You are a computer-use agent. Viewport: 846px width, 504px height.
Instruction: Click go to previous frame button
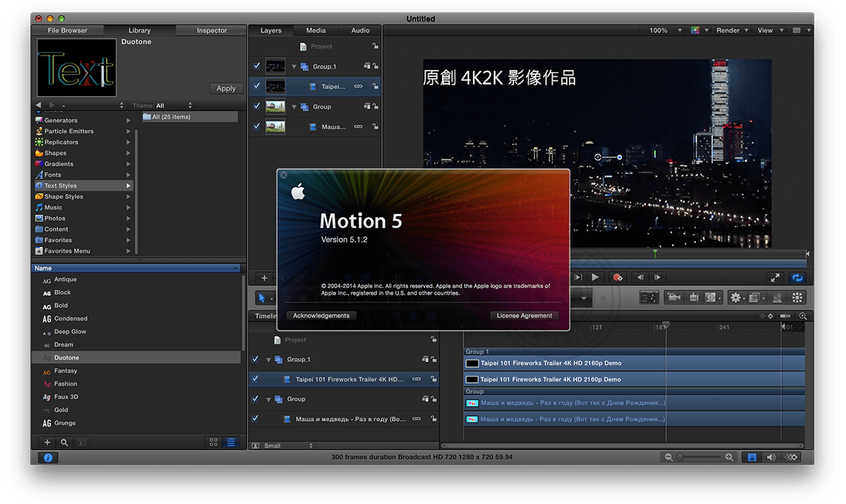tap(640, 278)
